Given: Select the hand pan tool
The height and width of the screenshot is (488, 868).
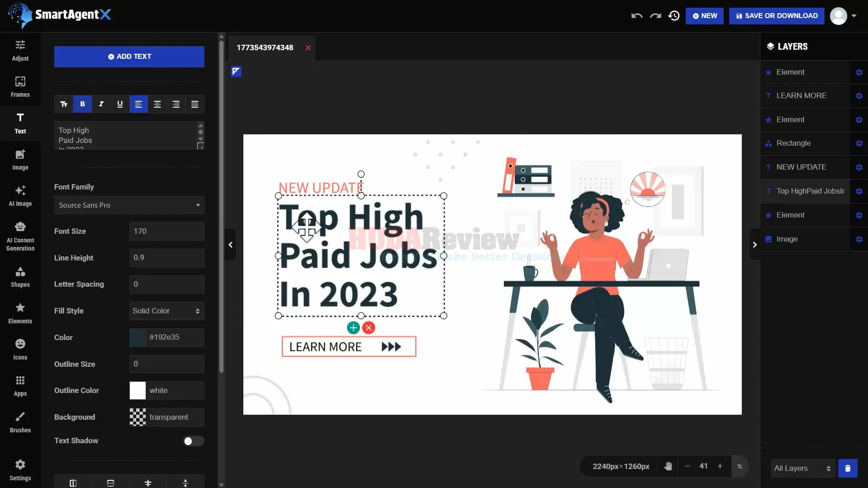Looking at the screenshot, I should [668, 466].
